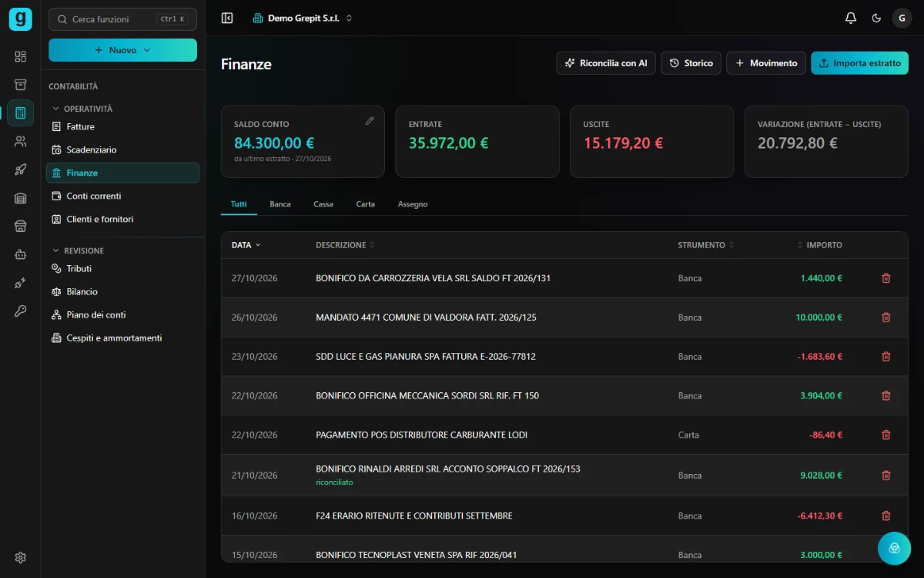924x578 pixels.
Task: Click the 10.000,00 € amount
Action: click(x=819, y=318)
